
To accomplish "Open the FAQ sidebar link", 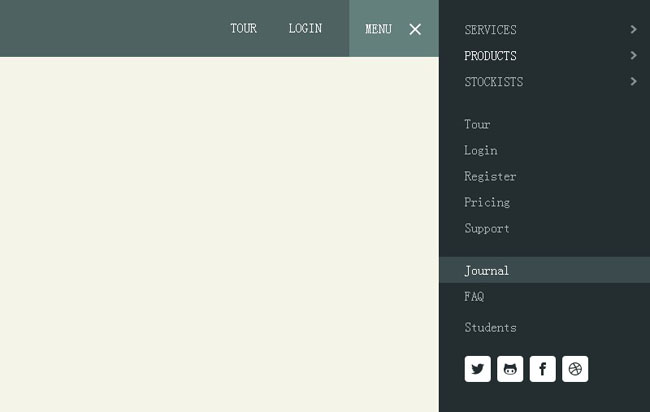I will [474, 296].
